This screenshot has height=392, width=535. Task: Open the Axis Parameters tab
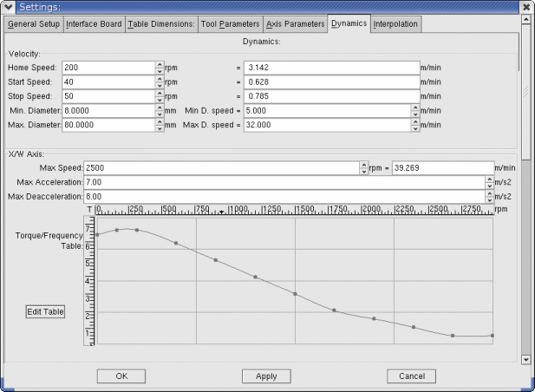[x=296, y=23]
